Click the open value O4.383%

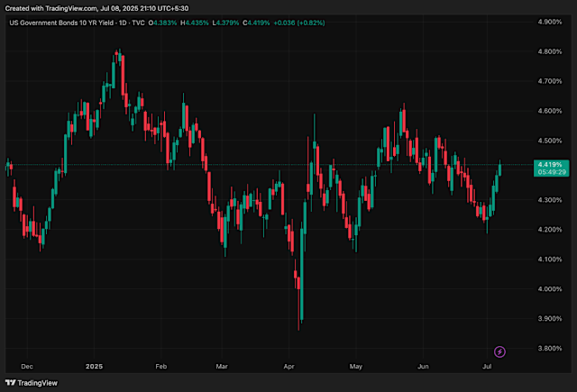tap(162, 23)
